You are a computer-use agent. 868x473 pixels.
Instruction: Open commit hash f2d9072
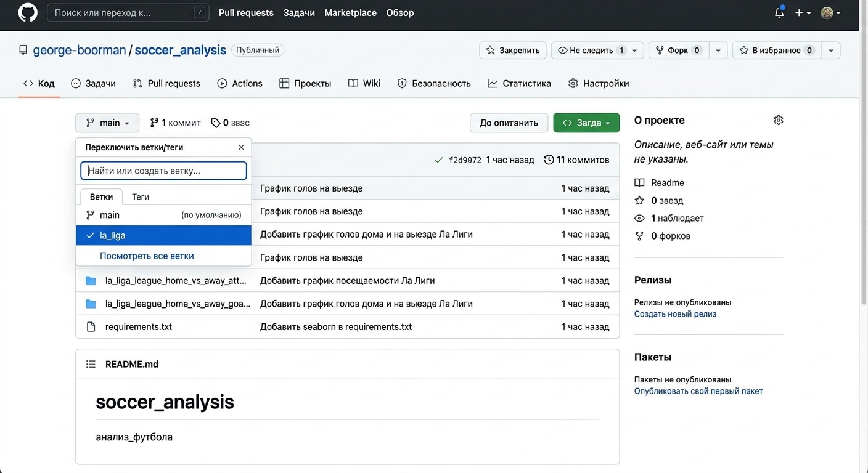(465, 160)
